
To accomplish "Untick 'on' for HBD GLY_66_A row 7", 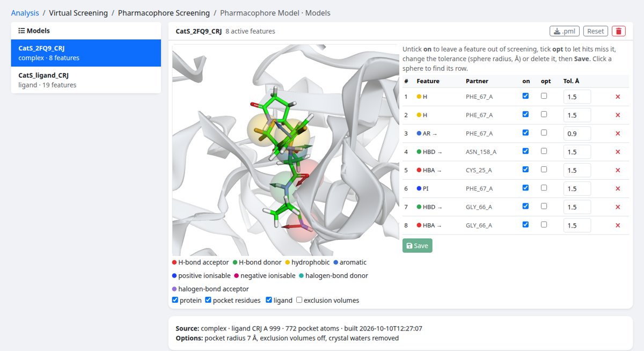I will (x=525, y=206).
